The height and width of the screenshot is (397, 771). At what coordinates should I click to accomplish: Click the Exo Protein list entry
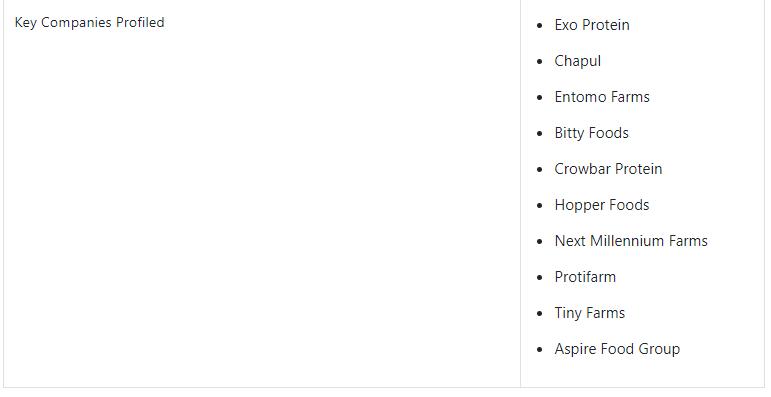click(592, 25)
